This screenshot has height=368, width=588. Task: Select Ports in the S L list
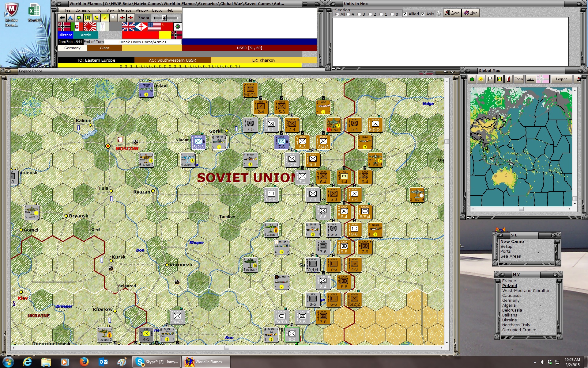click(x=505, y=251)
